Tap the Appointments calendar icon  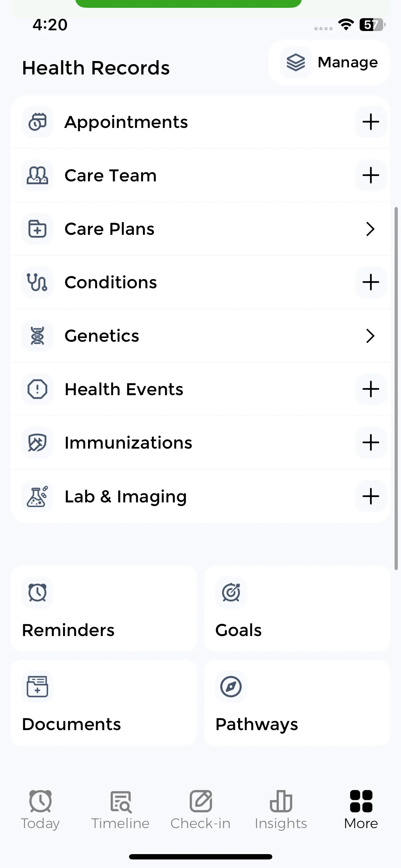click(37, 122)
